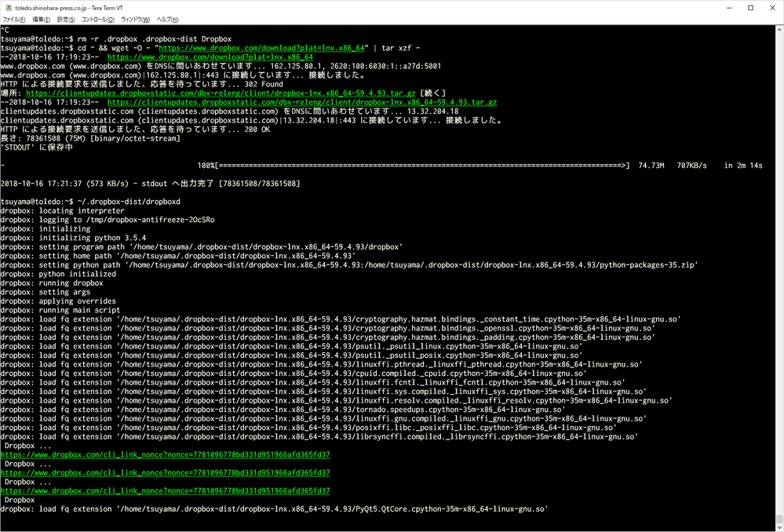784x532 pixels.
Task: Open the second cli_link_nonce URL
Action: 165,473
